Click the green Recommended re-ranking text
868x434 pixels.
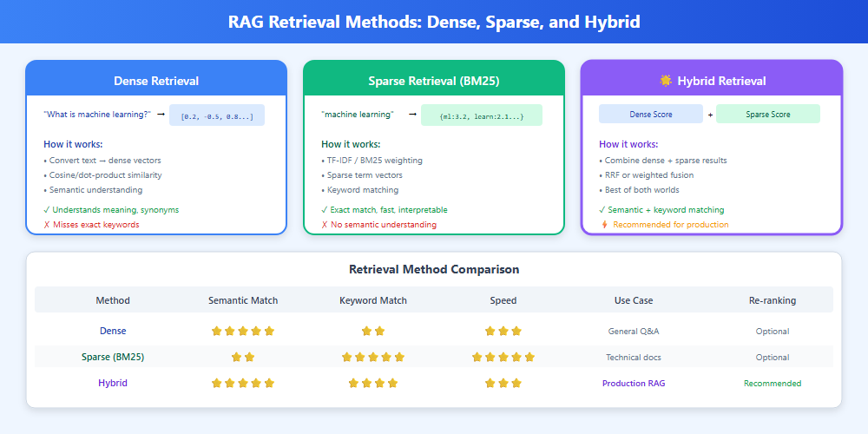coord(773,383)
